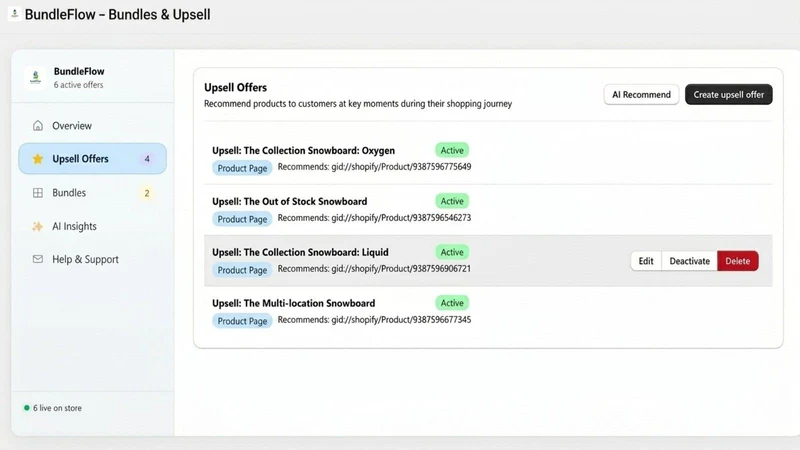The width and height of the screenshot is (800, 450).
Task: Click the Overview home icon
Action: click(x=38, y=126)
